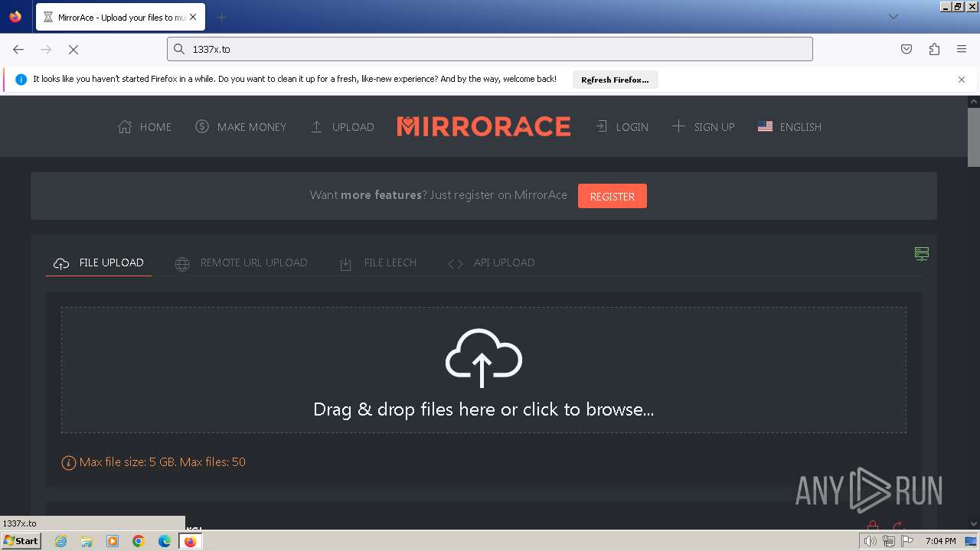The width and height of the screenshot is (980, 551).
Task: Switch to the FILE UPLOAD tab
Action: 99,262
